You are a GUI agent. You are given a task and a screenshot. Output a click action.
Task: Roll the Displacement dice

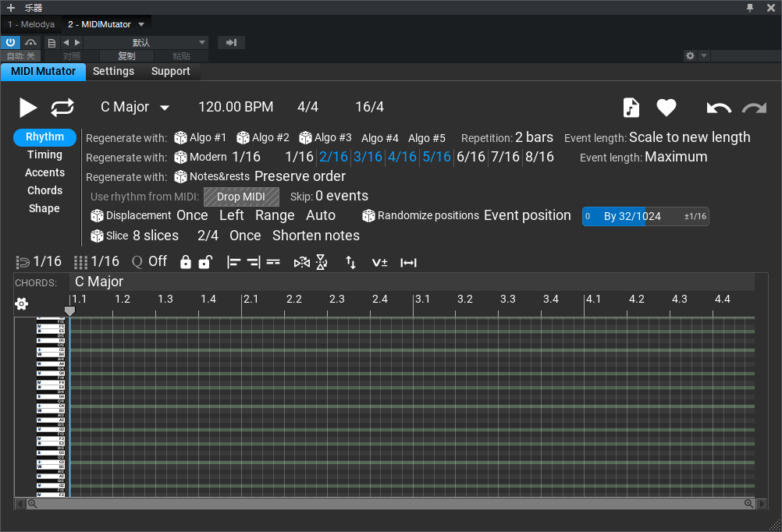pyautogui.click(x=97, y=216)
